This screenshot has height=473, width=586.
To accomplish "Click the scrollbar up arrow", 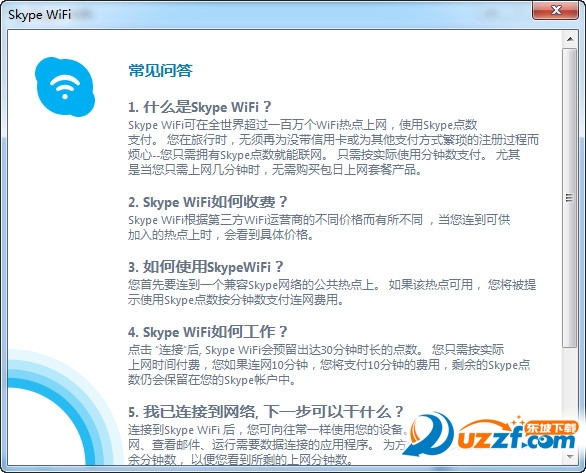I will pos(570,39).
